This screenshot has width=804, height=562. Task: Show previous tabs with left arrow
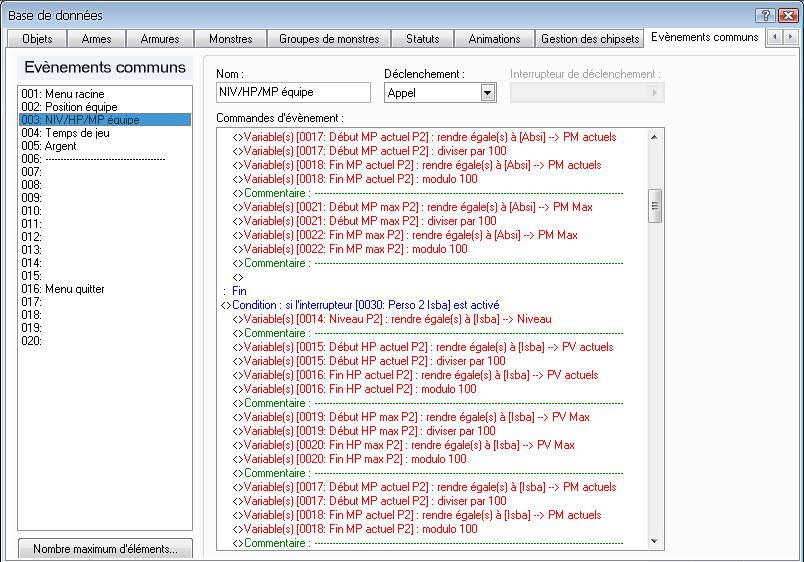tap(775, 37)
